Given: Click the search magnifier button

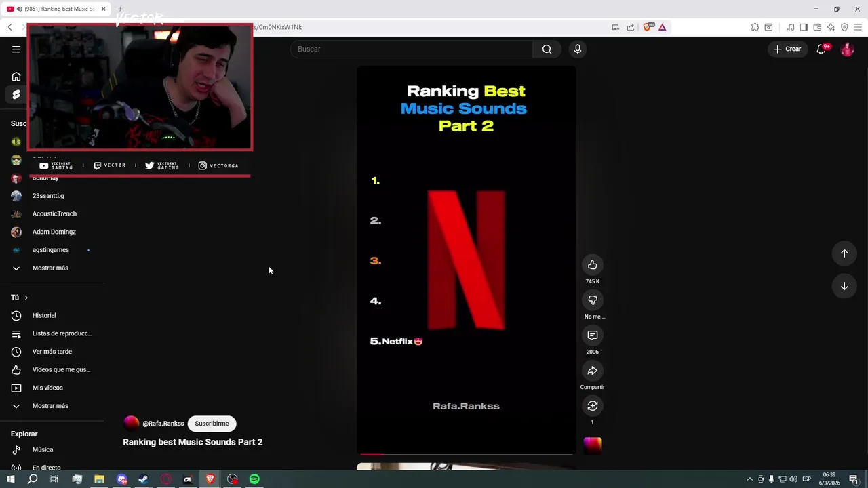Looking at the screenshot, I should 547,49.
